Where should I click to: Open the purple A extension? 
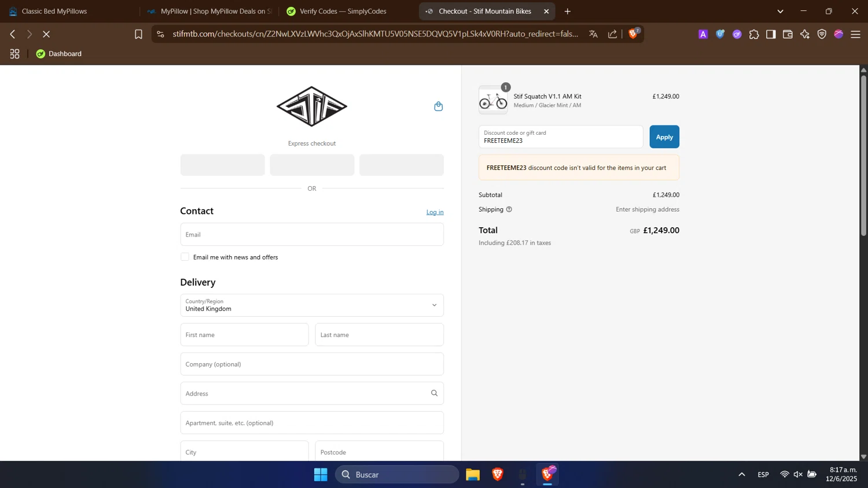(703, 35)
